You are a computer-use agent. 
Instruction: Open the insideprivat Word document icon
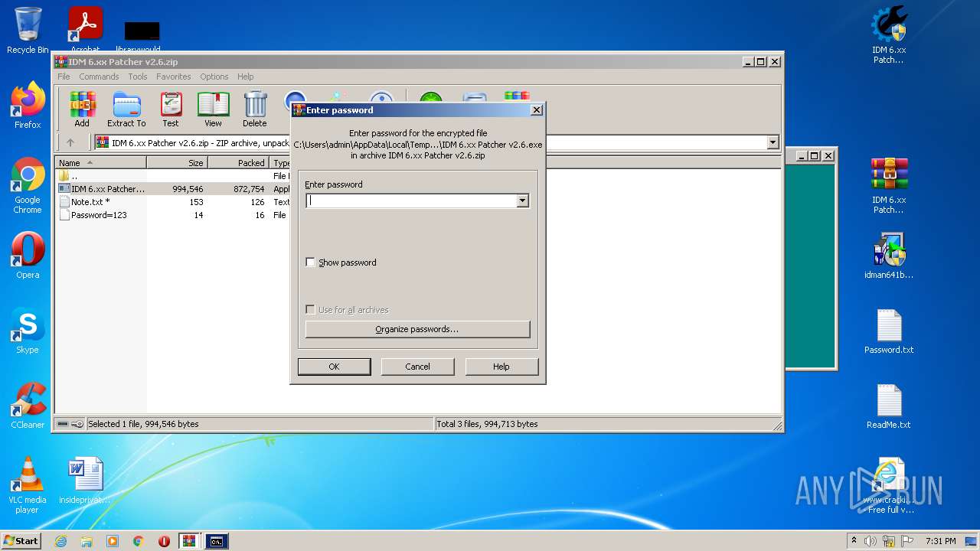coord(85,481)
